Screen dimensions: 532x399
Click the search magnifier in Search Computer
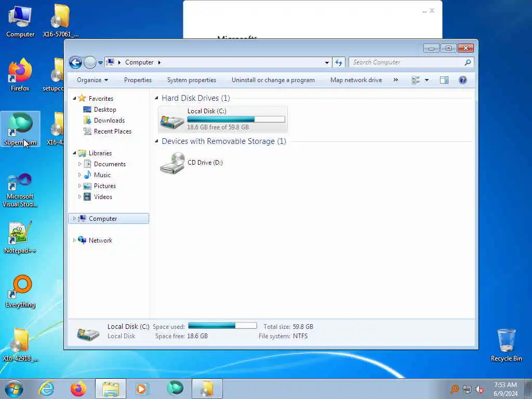(x=468, y=62)
